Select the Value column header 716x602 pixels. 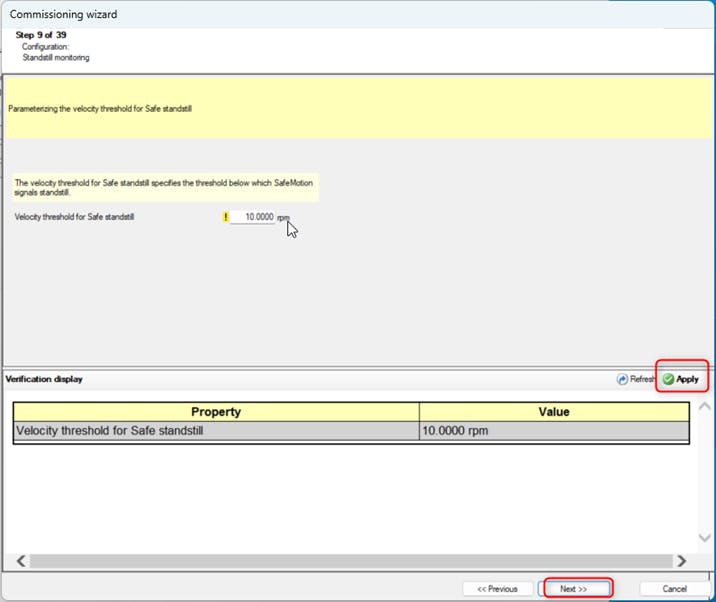point(554,411)
